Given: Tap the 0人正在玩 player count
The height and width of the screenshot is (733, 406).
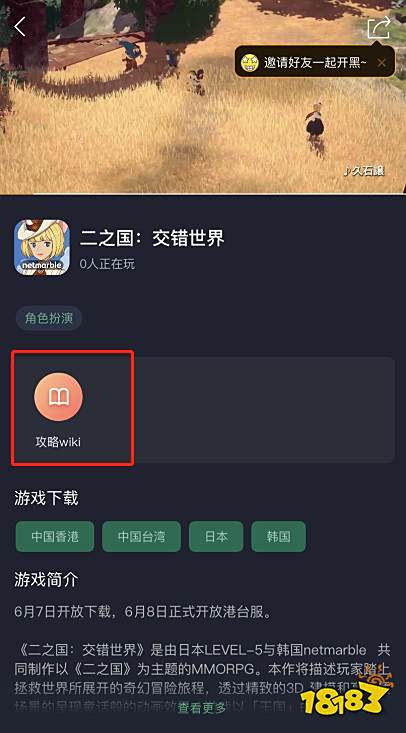Looking at the screenshot, I should (107, 264).
